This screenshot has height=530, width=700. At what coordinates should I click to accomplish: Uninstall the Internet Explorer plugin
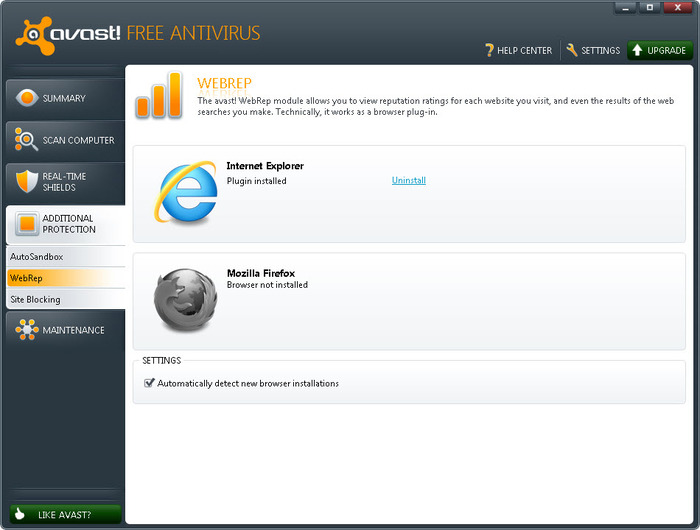tap(408, 180)
